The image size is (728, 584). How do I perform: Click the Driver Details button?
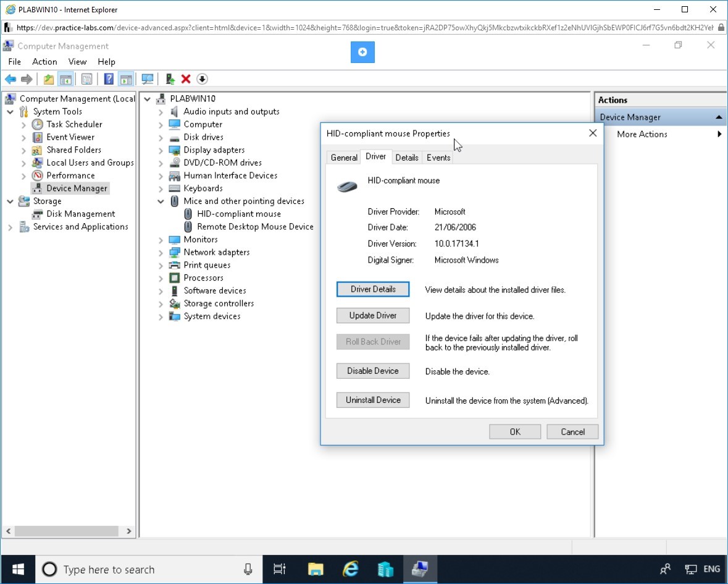pos(373,289)
